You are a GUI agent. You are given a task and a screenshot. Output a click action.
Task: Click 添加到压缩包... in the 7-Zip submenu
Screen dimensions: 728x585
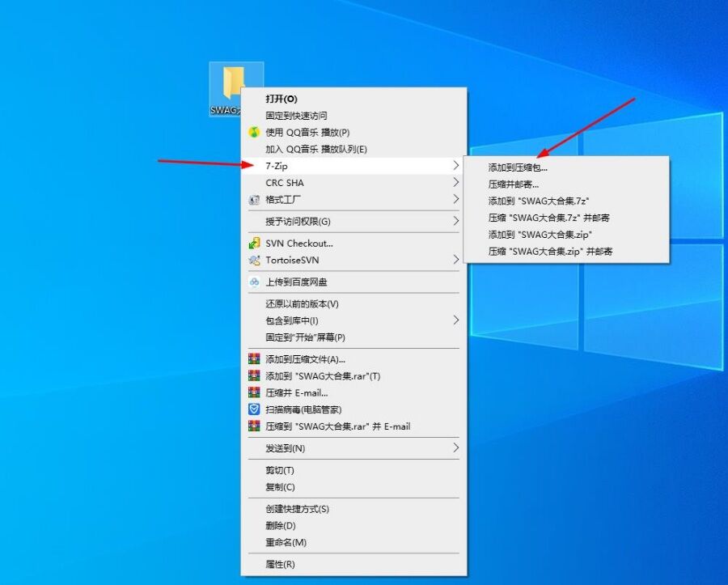pyautogui.click(x=566, y=167)
